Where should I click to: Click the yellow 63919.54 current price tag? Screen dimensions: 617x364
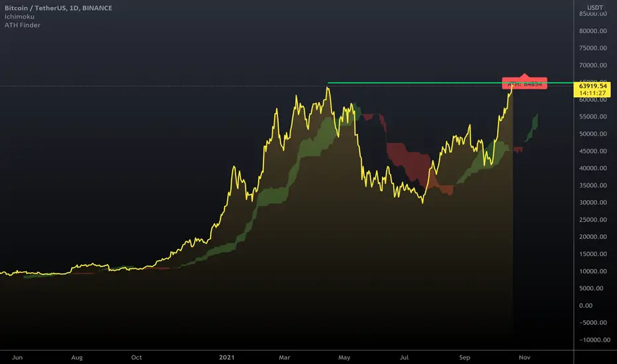(x=593, y=86)
